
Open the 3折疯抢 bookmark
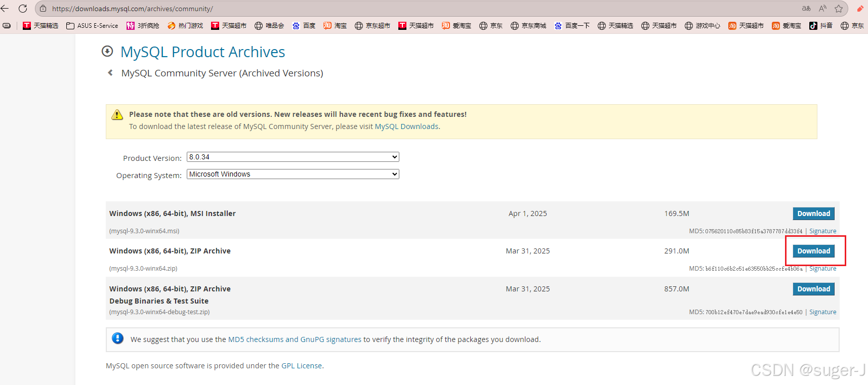143,26
